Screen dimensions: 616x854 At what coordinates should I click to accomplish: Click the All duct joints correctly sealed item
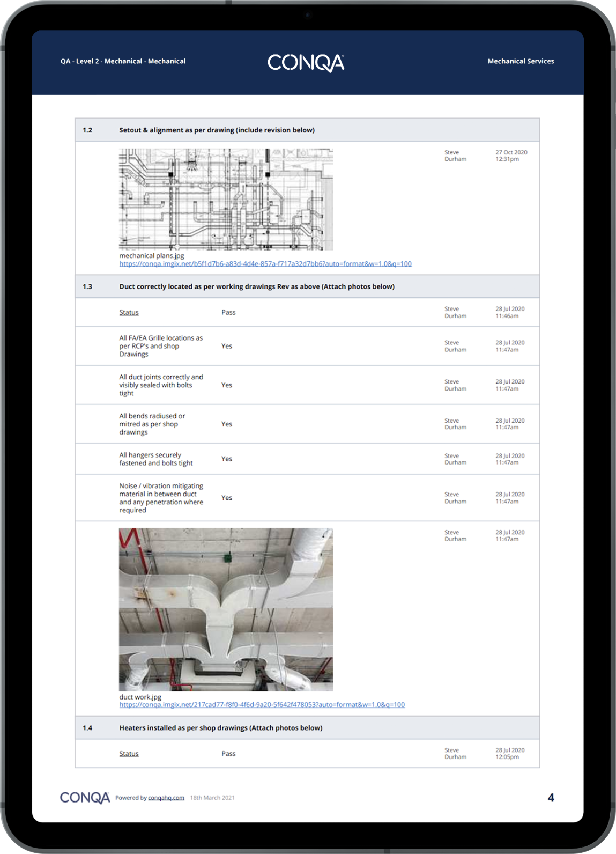click(x=160, y=385)
